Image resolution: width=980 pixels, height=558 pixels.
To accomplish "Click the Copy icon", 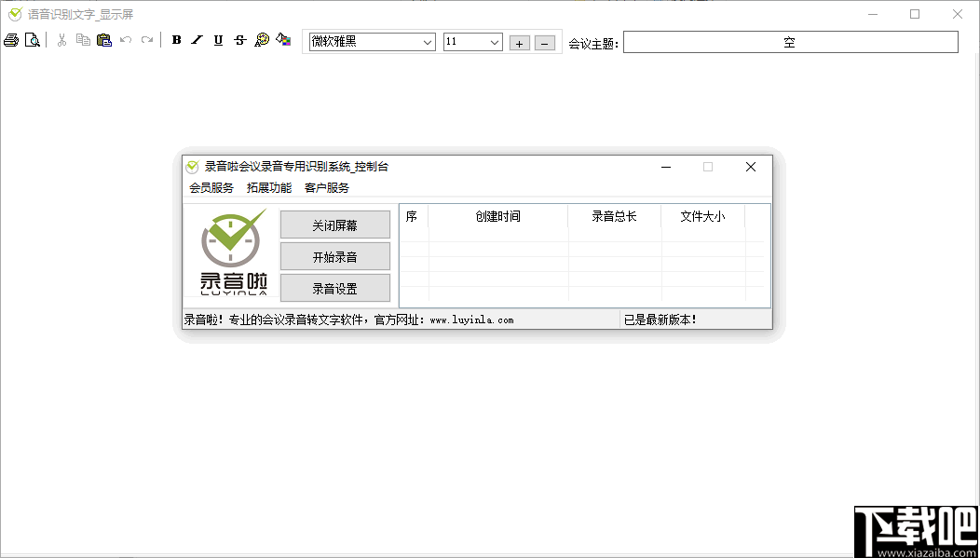I will pyautogui.click(x=83, y=40).
